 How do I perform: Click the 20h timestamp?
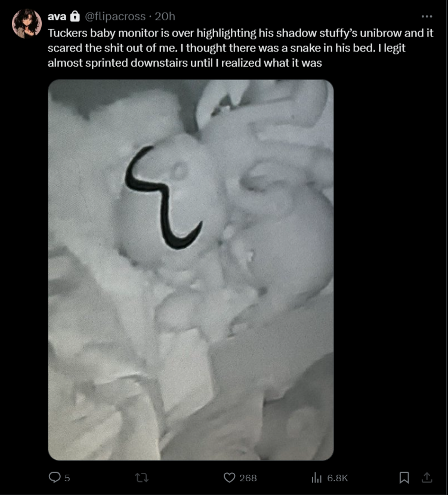click(x=165, y=16)
